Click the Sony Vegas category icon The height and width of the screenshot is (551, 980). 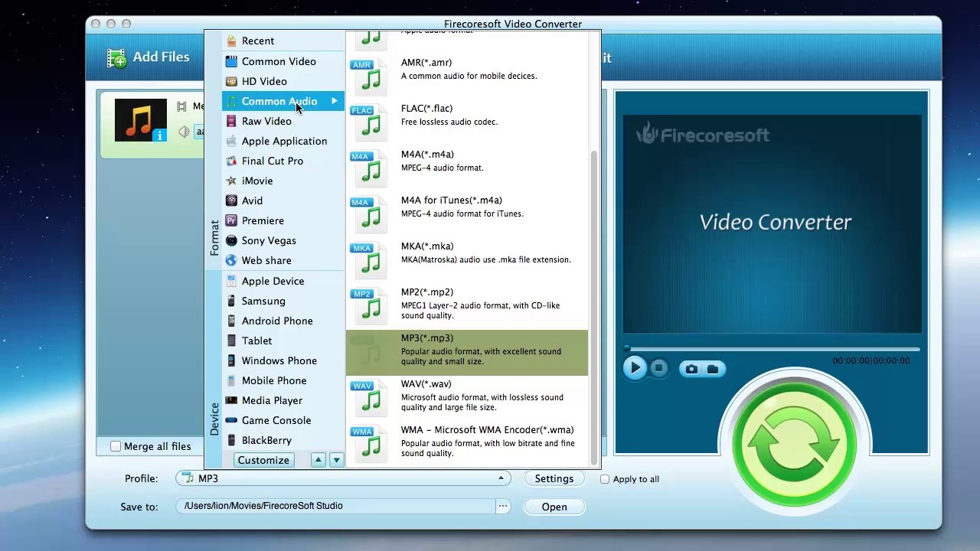(x=231, y=240)
